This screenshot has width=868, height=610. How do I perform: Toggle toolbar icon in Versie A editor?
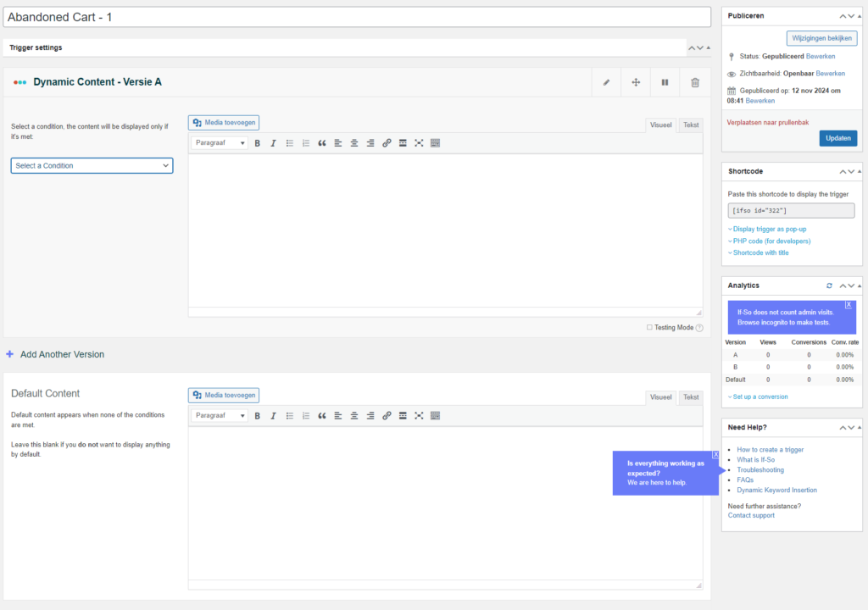(435, 143)
